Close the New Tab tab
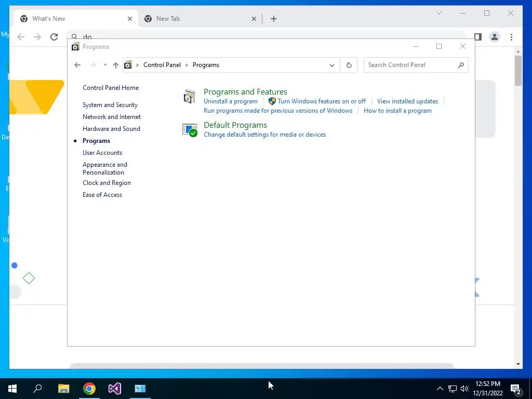 [x=254, y=19]
